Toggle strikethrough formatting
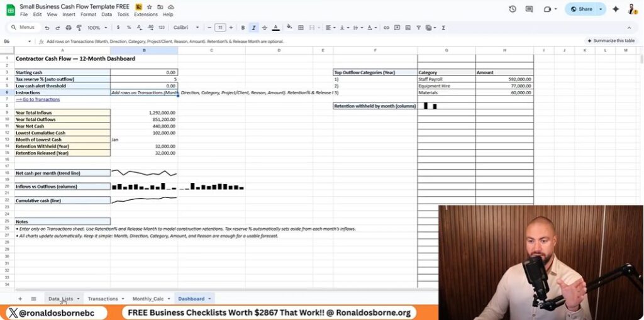 pyautogui.click(x=265, y=28)
